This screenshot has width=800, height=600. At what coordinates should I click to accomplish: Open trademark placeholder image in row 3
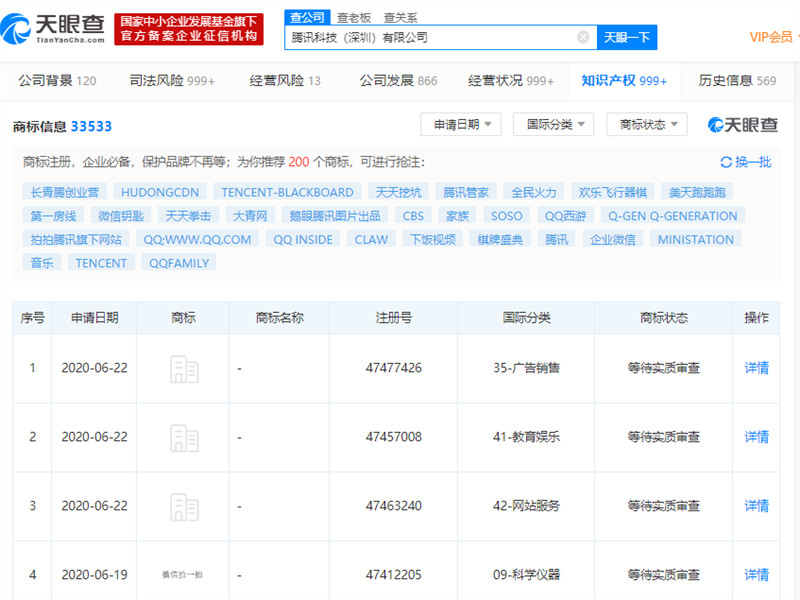pos(184,507)
